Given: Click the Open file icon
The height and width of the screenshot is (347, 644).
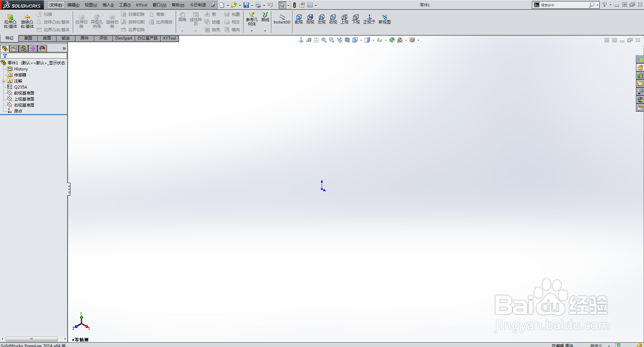Looking at the screenshot, I should (234, 5).
